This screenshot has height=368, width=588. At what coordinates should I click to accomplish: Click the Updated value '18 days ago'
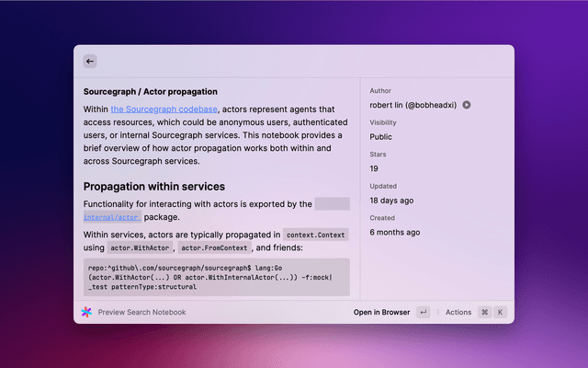pyautogui.click(x=391, y=201)
